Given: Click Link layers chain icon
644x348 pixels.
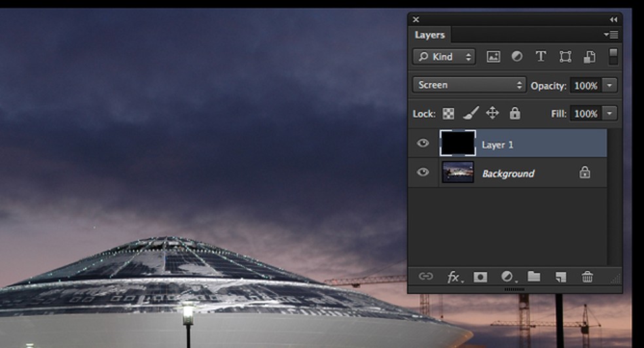Looking at the screenshot, I should [x=425, y=277].
